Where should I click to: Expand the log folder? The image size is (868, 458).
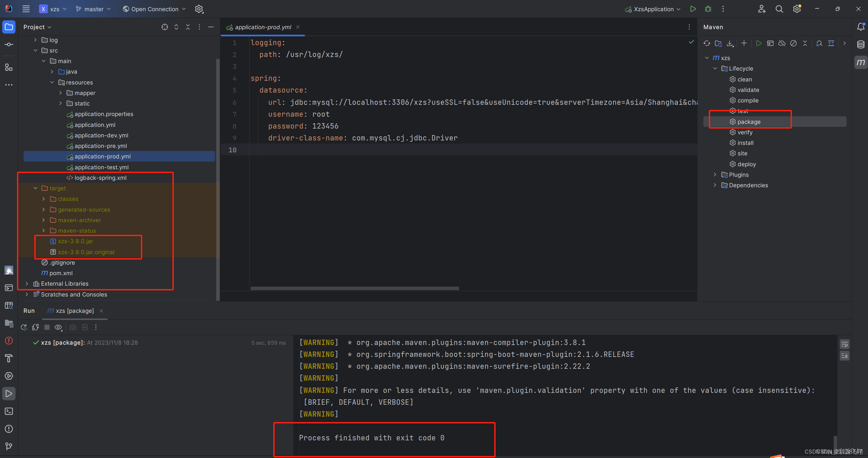coord(35,40)
